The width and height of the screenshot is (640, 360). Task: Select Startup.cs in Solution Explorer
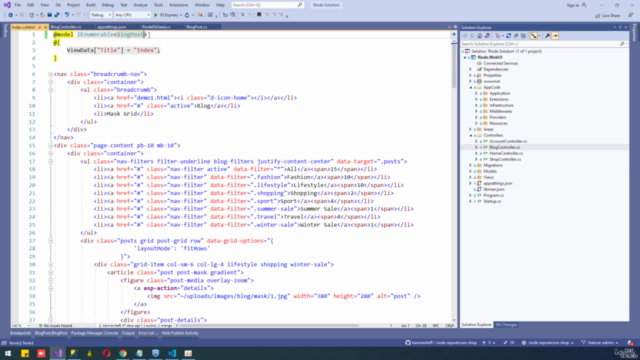point(492,201)
